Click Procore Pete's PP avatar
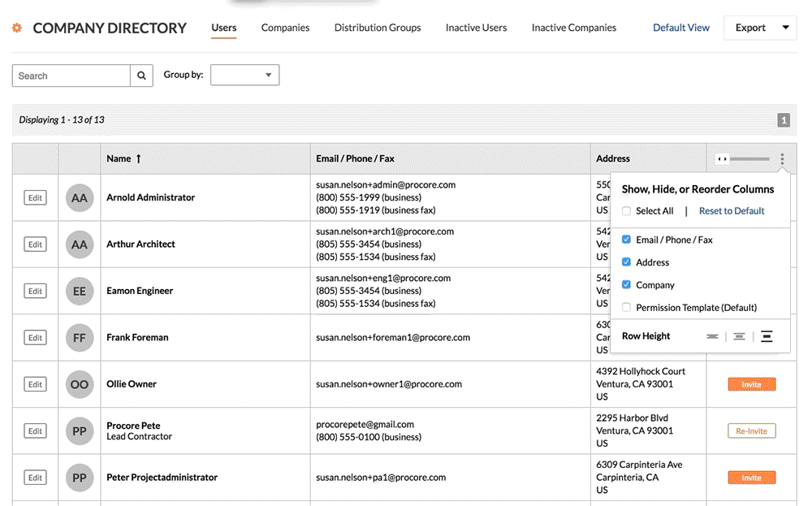Image resolution: width=812 pixels, height=506 pixels. [x=80, y=431]
